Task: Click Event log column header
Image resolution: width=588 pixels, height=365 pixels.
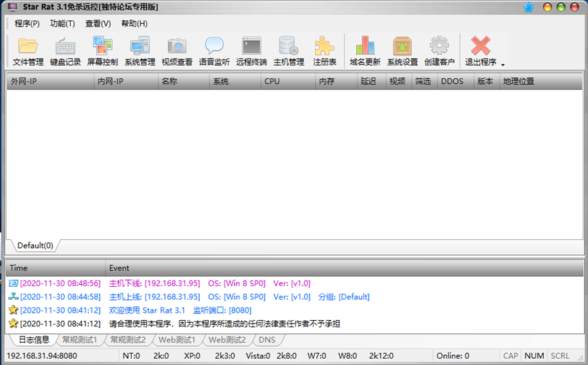Action: 344,268
